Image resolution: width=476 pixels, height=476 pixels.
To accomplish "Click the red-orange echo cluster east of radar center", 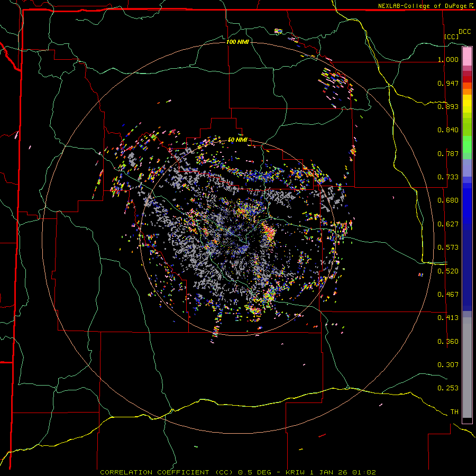I will pos(270,232).
